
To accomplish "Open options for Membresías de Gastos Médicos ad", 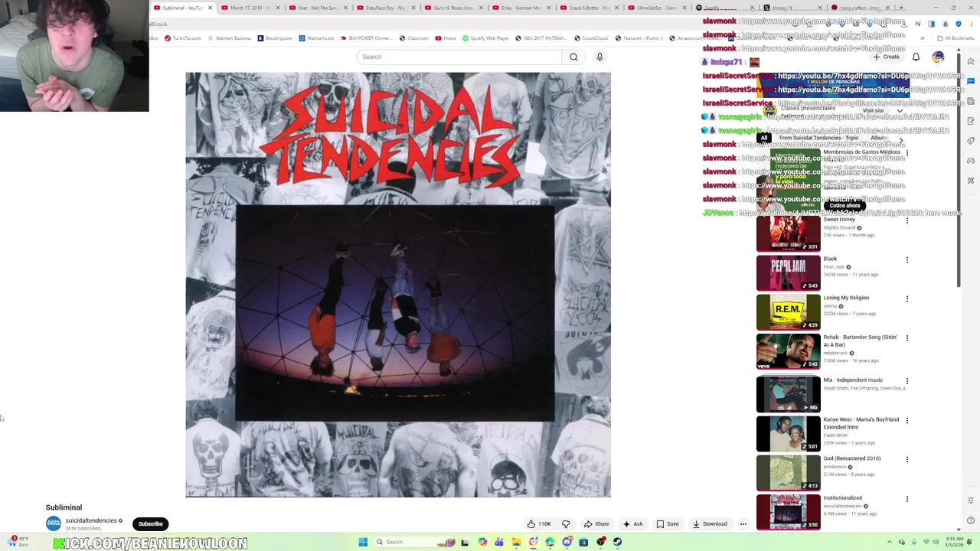I will click(907, 153).
